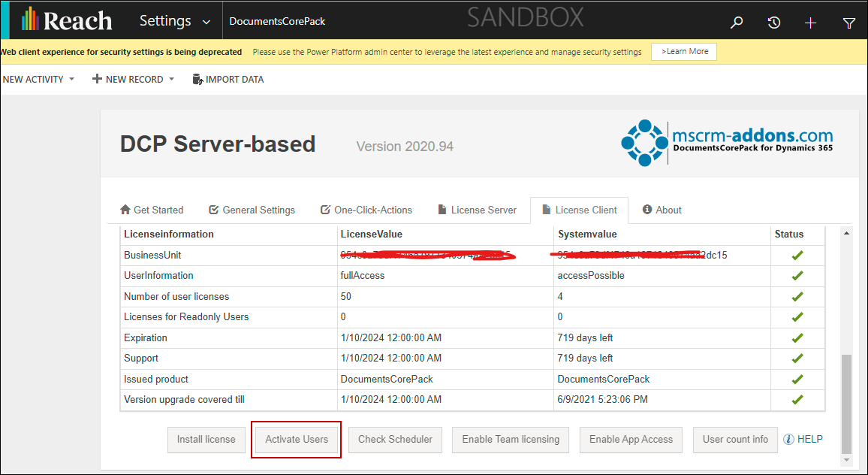Click the Install license button

pos(206,440)
